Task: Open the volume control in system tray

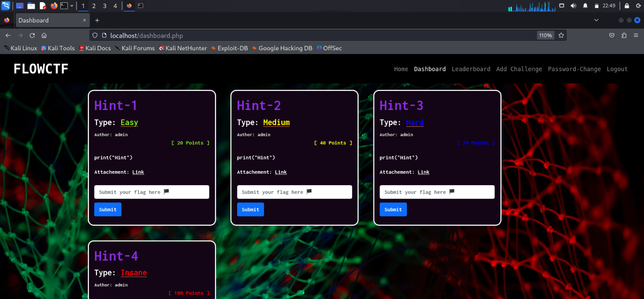Action: click(x=574, y=6)
